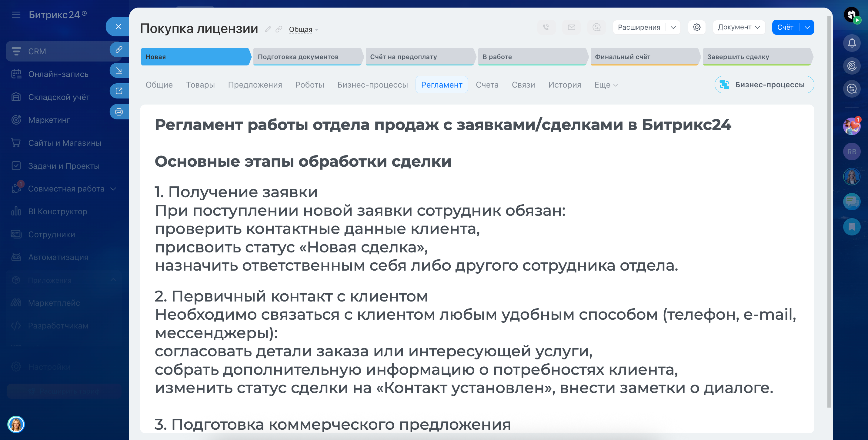
Task: Copy link using chain side tab icon
Action: click(119, 50)
